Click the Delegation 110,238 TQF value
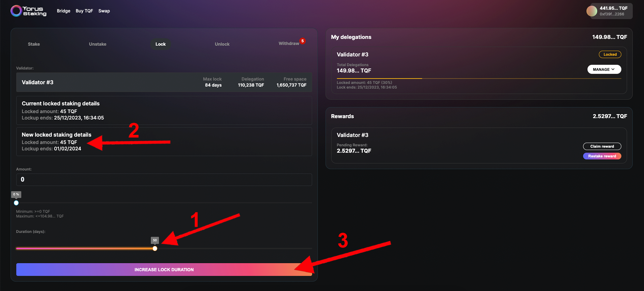This screenshot has height=291, width=644. [x=251, y=85]
